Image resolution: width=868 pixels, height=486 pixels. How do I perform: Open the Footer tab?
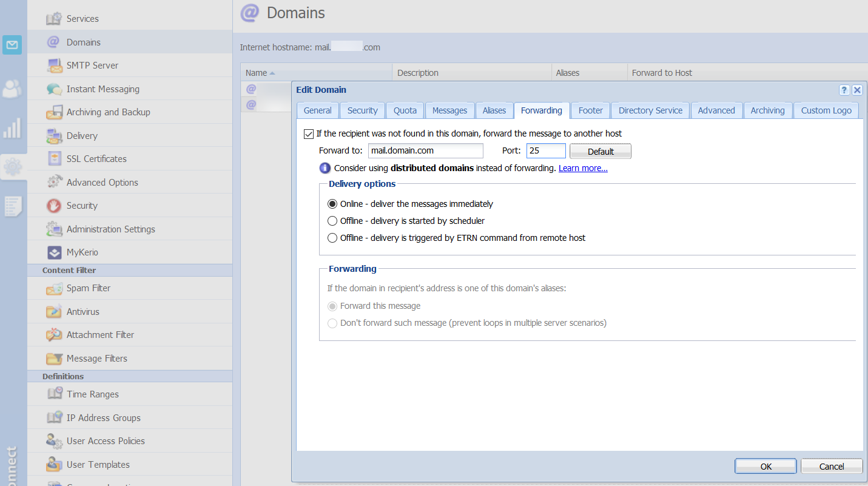(590, 110)
